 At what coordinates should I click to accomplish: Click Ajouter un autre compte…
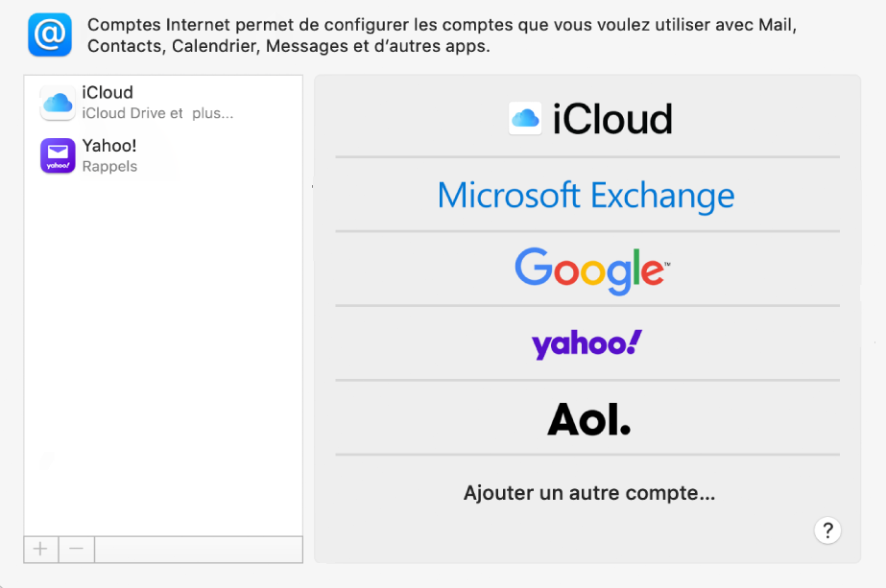pos(589,493)
